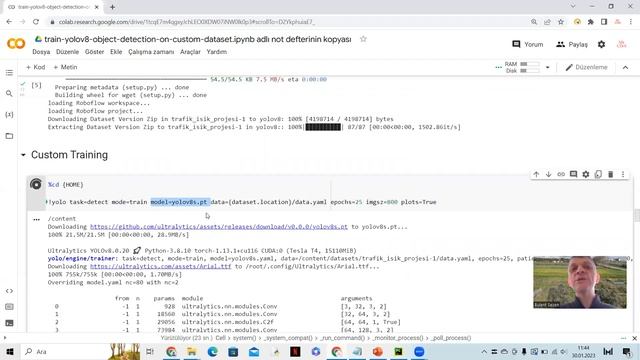640x360 pixels.
Task: Open the variables {x} panel icon
Action: click(9, 115)
